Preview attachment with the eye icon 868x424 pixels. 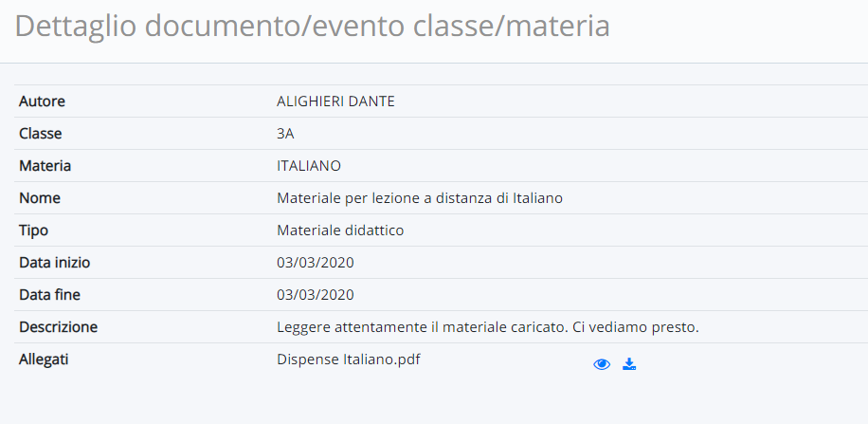pyautogui.click(x=602, y=364)
